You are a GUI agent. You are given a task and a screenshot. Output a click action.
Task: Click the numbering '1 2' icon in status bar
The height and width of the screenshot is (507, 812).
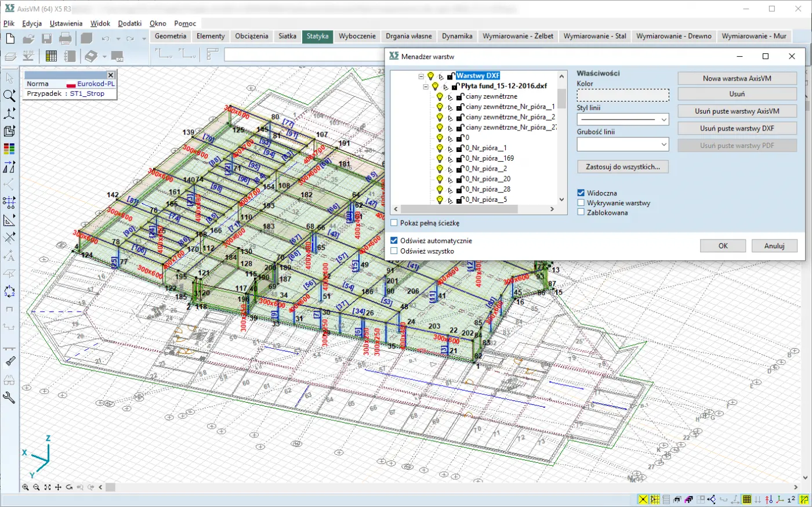coord(791,499)
